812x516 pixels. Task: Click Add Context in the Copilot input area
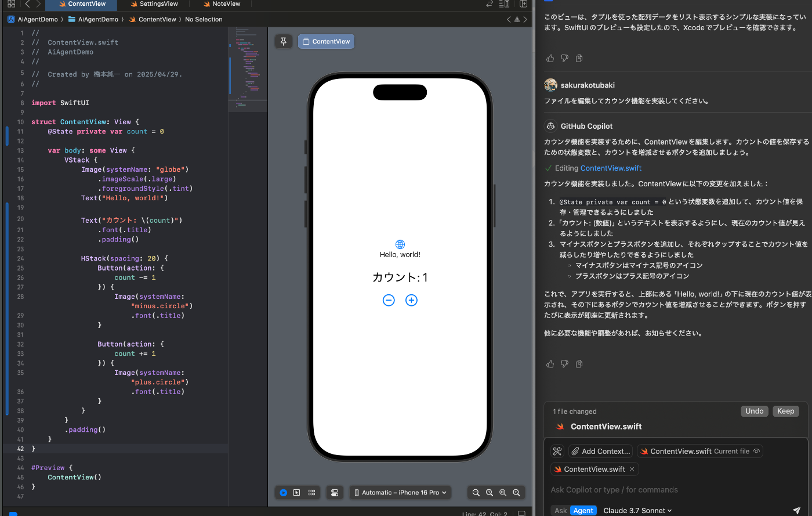point(600,451)
